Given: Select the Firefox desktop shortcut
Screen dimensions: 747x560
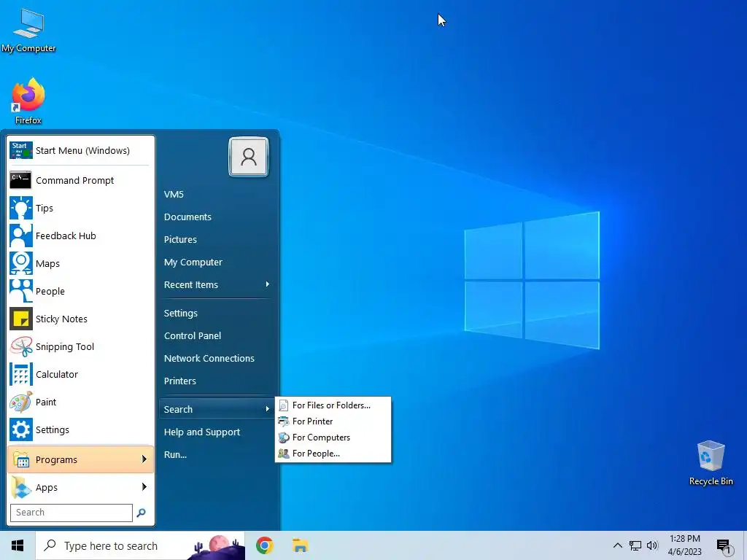Looking at the screenshot, I should coord(28,101).
